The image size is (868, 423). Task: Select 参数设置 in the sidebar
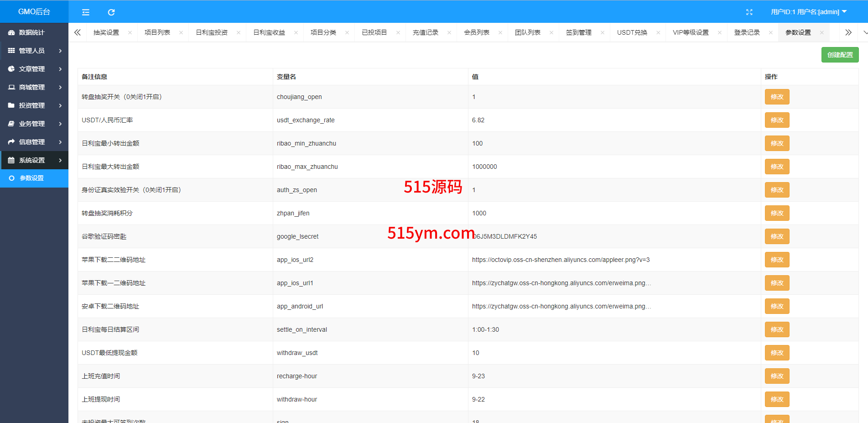pyautogui.click(x=32, y=178)
